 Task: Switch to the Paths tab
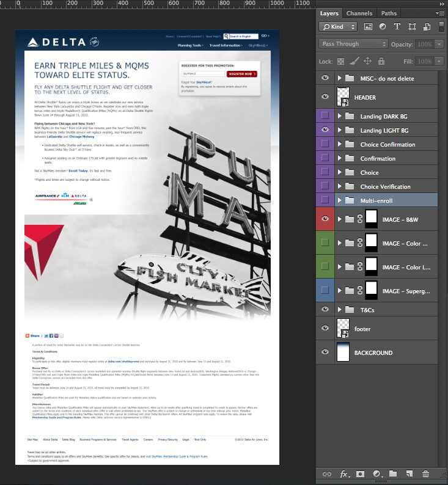click(x=389, y=13)
